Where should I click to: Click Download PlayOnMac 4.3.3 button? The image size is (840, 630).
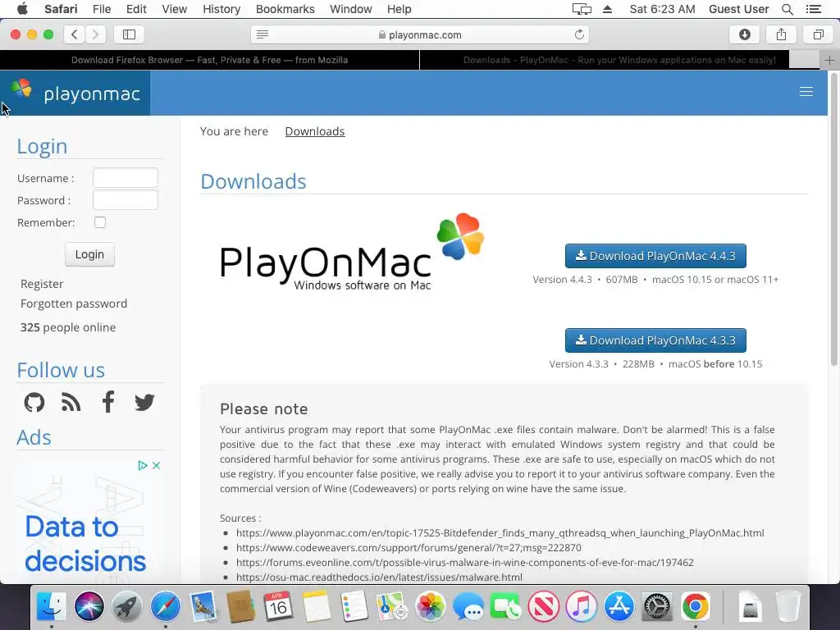(x=655, y=340)
